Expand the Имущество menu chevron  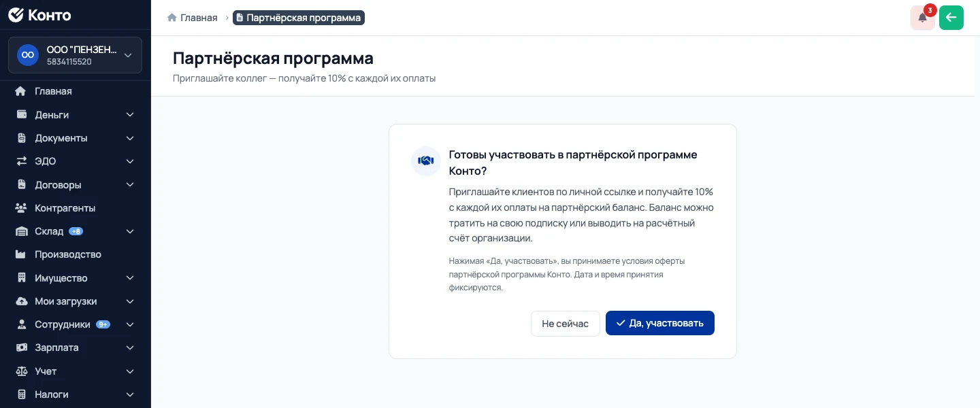click(130, 278)
